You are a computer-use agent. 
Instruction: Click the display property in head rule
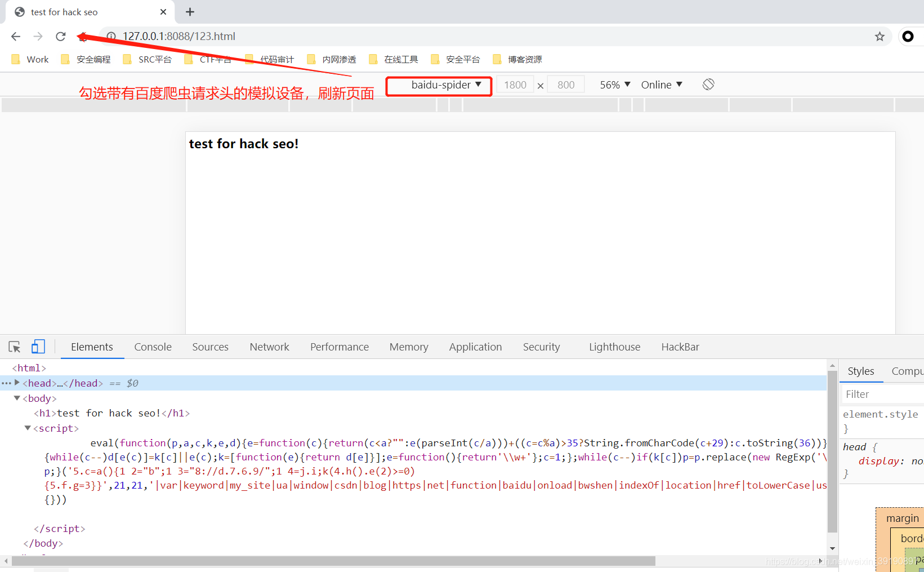[x=879, y=461]
